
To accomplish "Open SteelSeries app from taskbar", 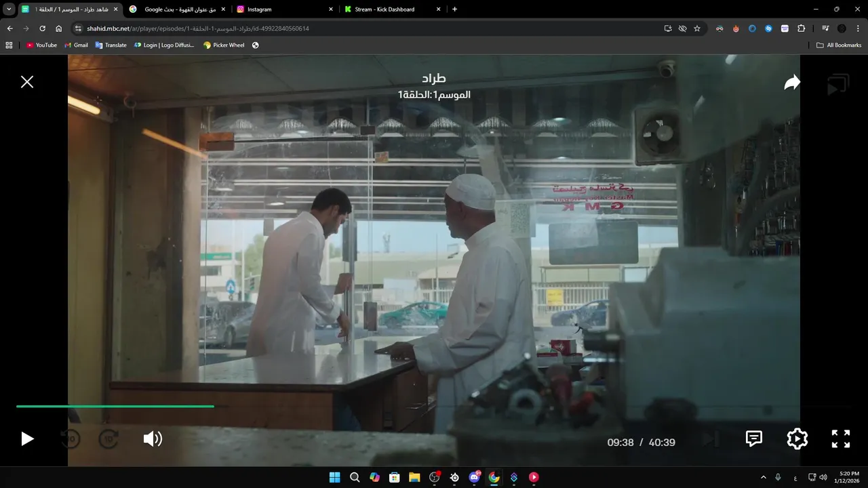I will 454,477.
